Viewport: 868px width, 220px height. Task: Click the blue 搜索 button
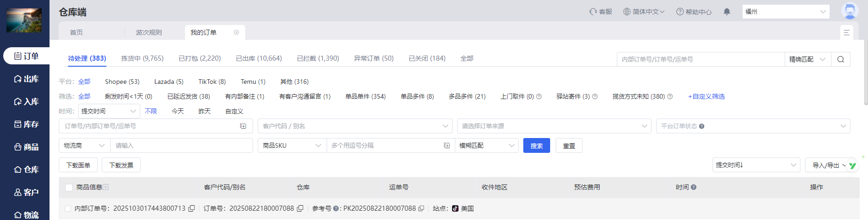537,145
